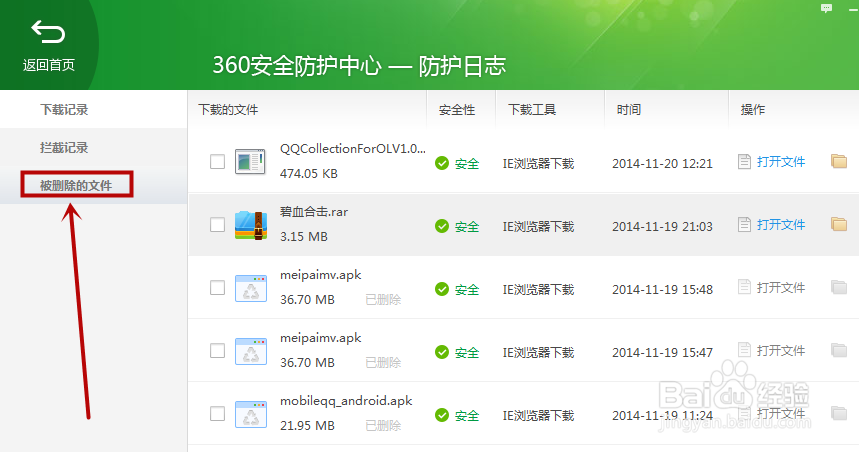This screenshot has width=859, height=452.
Task: Check the box for 碧血合击.rar
Action: point(217,225)
